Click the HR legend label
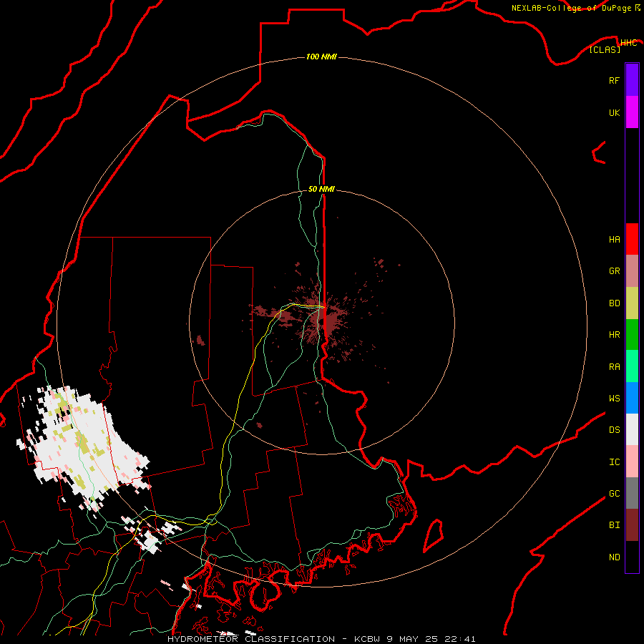Screen dimensions: 644x644 614,335
